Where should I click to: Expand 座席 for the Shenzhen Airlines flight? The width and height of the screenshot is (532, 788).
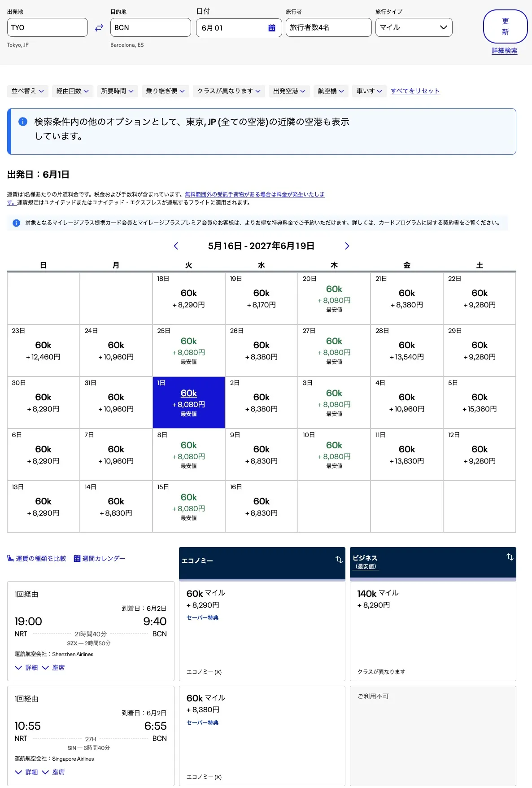pos(53,668)
